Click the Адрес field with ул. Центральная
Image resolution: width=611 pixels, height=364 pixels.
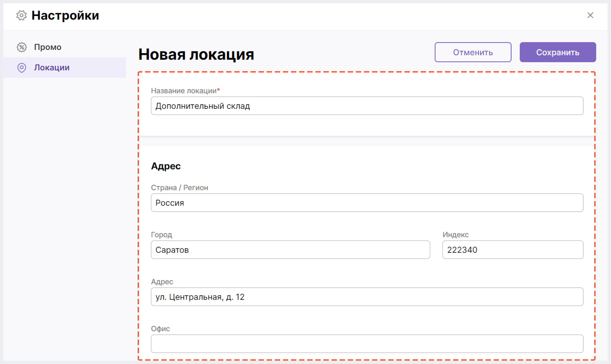tap(367, 297)
